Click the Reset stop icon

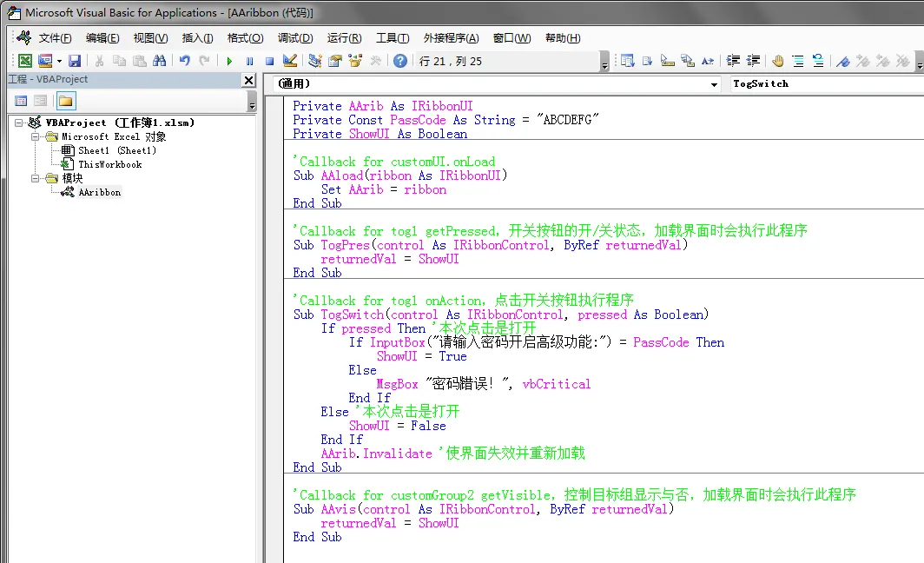pos(269,61)
